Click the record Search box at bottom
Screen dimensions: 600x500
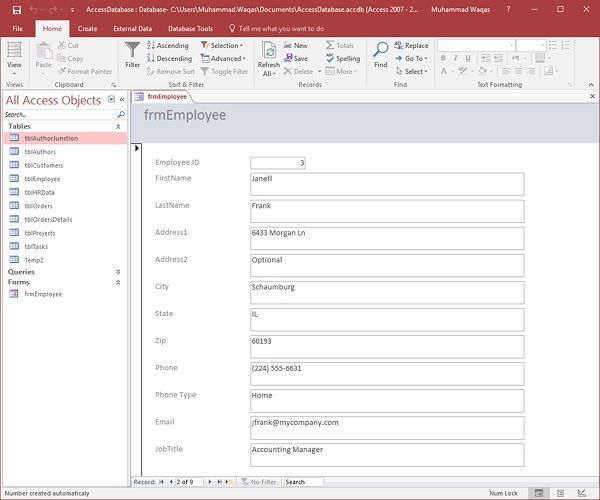tap(303, 482)
